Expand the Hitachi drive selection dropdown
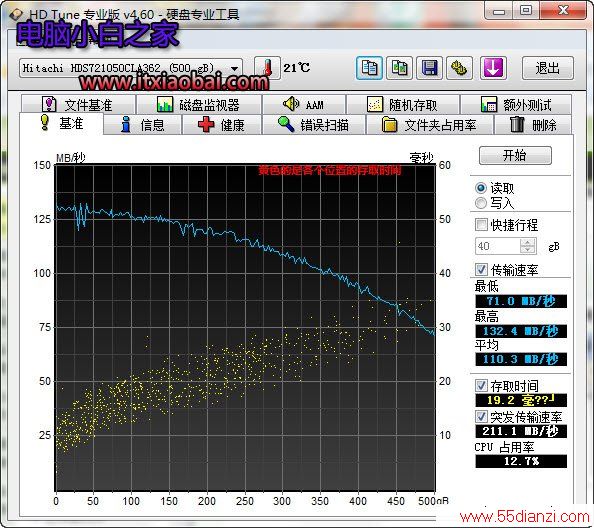 [x=234, y=69]
